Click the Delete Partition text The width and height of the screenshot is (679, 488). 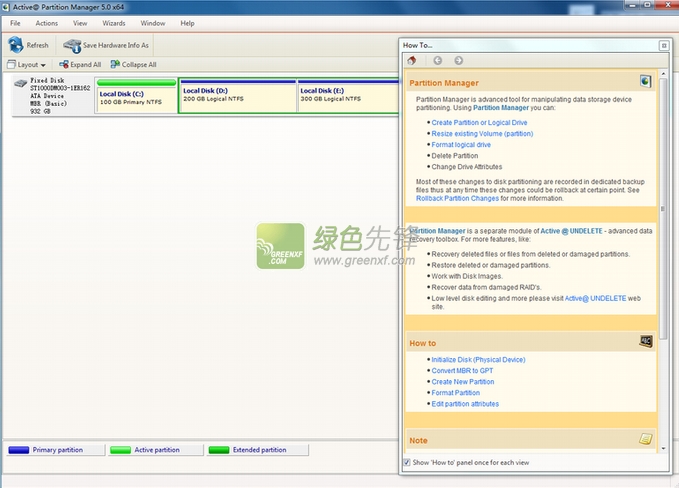point(455,156)
